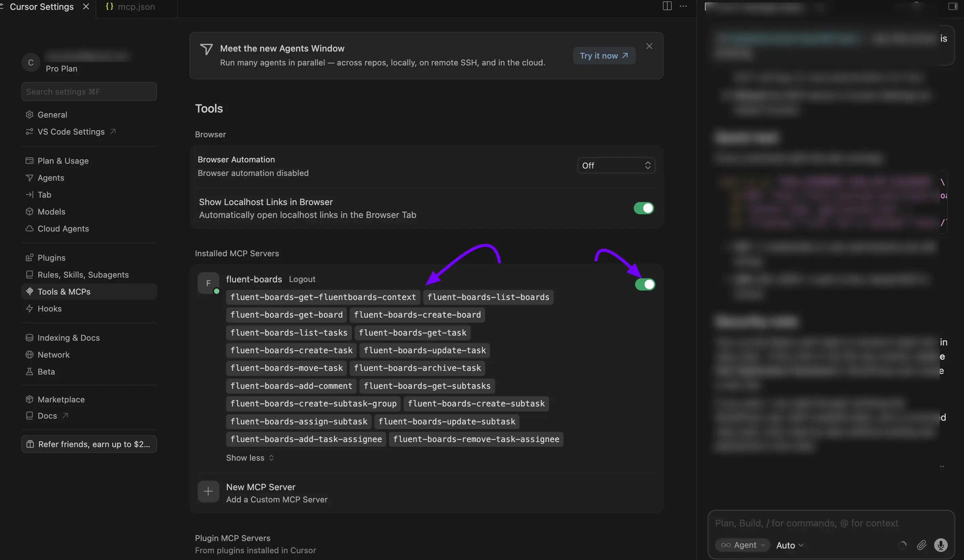964x560 pixels.
Task: Expand the Agent mode selector
Action: pos(743,545)
